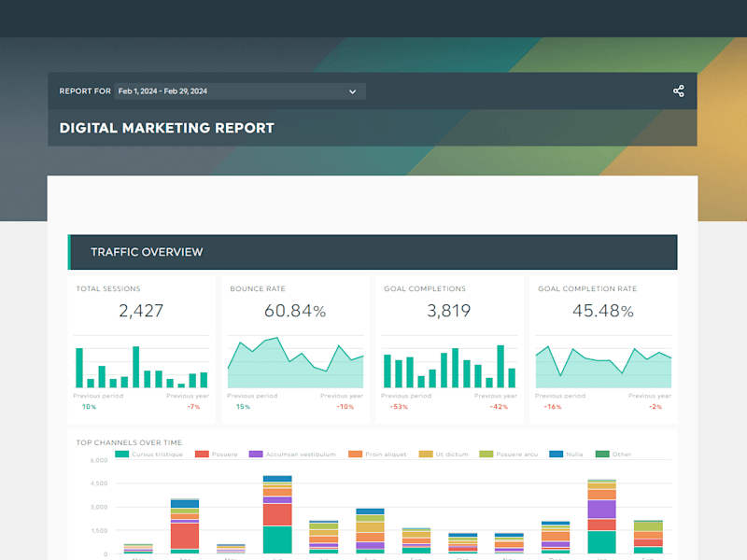The image size is (747, 560).
Task: Select the Bounce Rate area chart
Action: [295, 362]
